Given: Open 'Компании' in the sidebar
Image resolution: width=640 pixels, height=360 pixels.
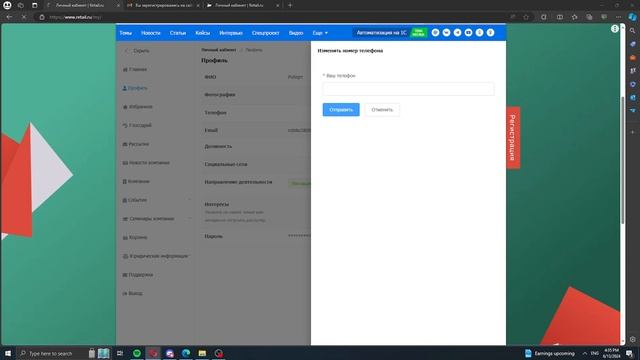Looking at the screenshot, I should [136, 181].
